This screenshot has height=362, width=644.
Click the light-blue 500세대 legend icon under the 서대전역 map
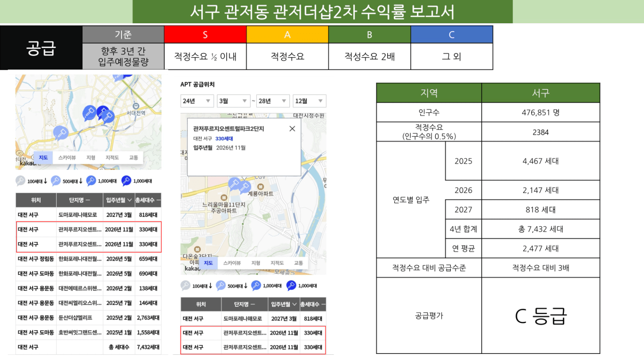56,181
